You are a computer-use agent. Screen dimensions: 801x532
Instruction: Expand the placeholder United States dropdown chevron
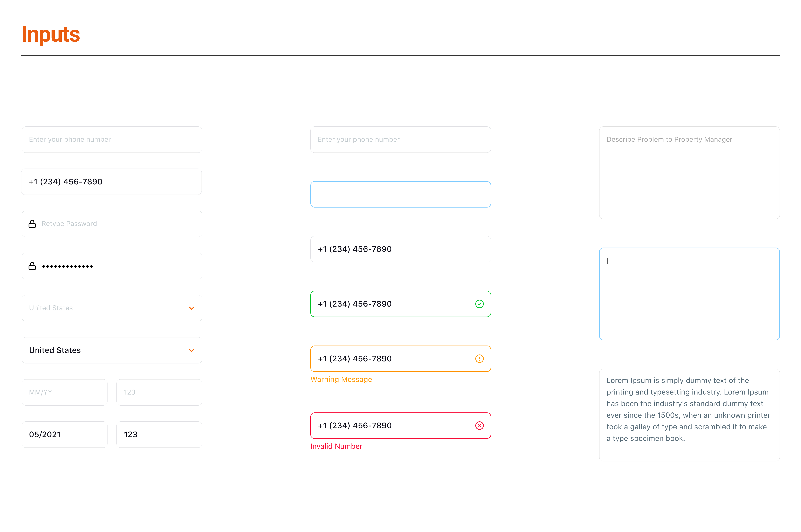point(191,308)
